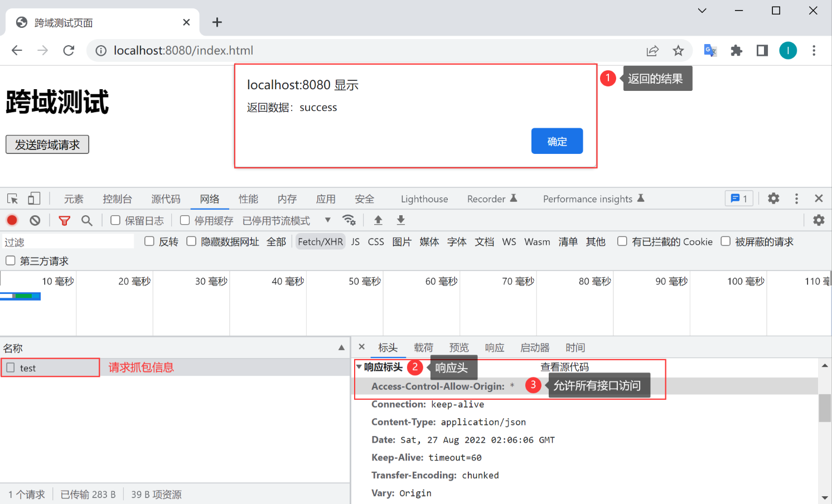Click the export HAR download arrow
This screenshot has width=832, height=504.
pos(400,220)
